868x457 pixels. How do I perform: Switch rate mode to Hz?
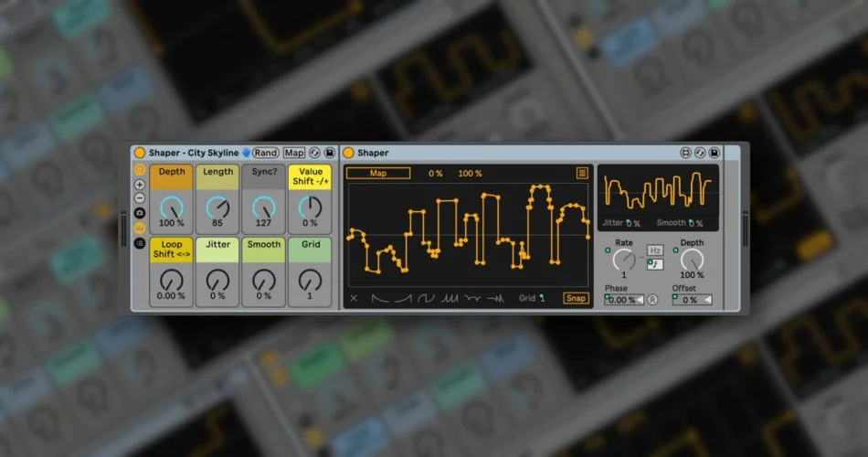655,250
